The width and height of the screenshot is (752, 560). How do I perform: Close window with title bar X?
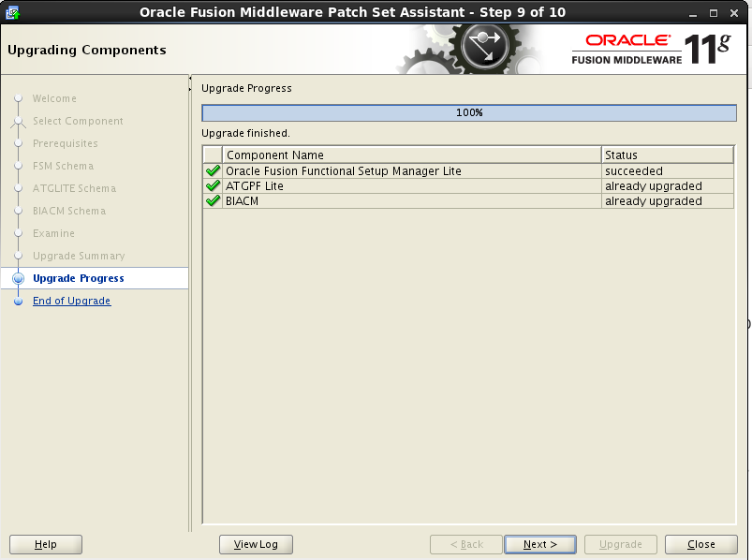click(734, 13)
